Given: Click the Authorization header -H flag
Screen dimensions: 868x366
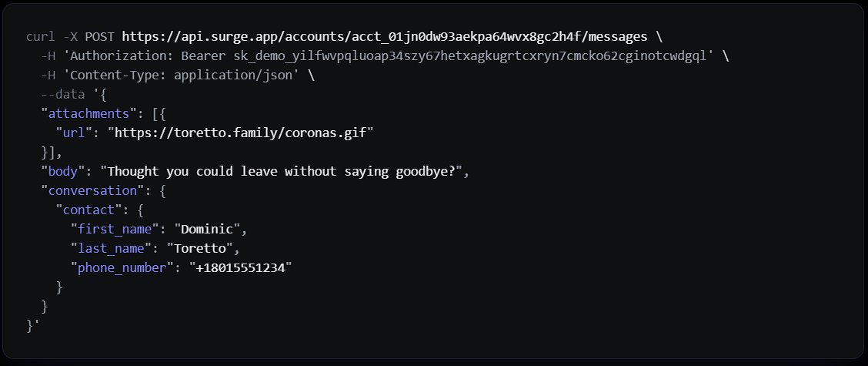Looking at the screenshot, I should 48,56.
